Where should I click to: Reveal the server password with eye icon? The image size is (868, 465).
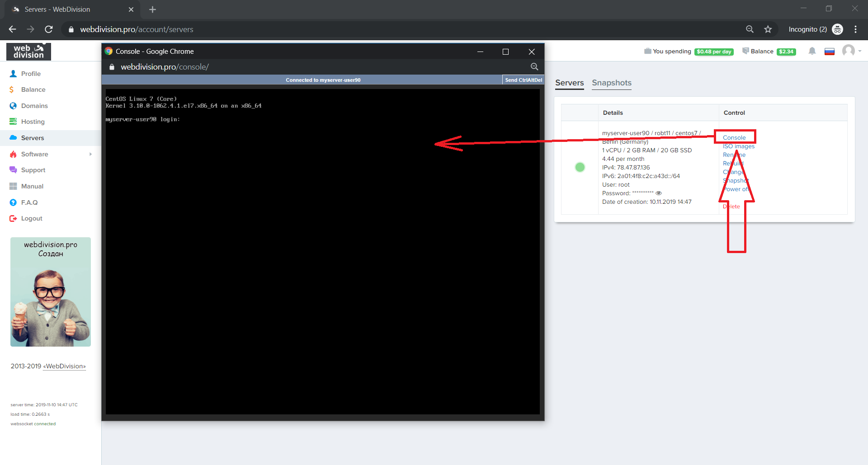[659, 193]
